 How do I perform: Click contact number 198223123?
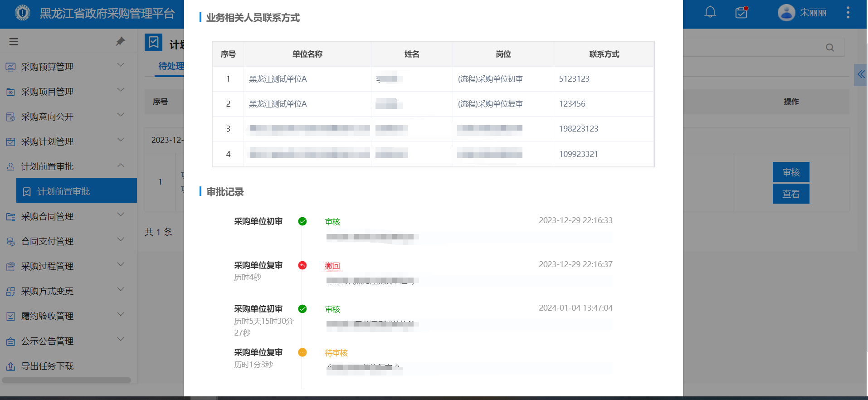click(579, 129)
